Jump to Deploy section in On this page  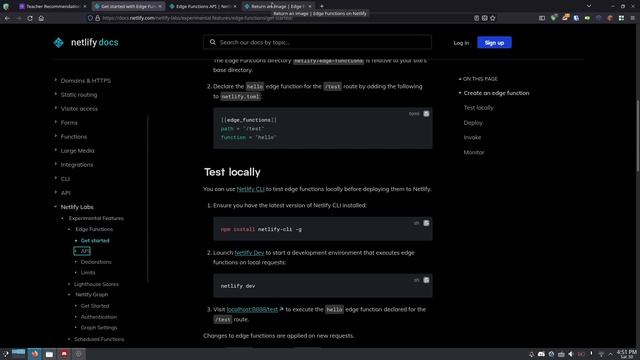[473, 122]
